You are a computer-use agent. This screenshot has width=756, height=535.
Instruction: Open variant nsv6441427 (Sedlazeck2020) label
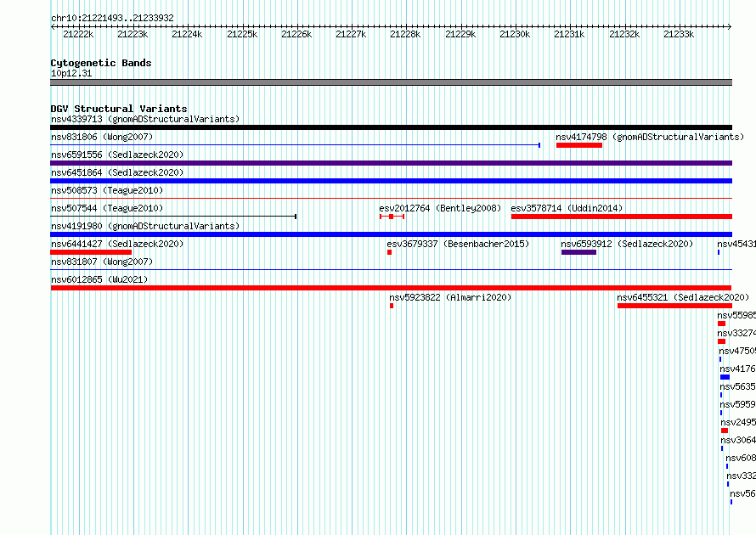(117, 244)
